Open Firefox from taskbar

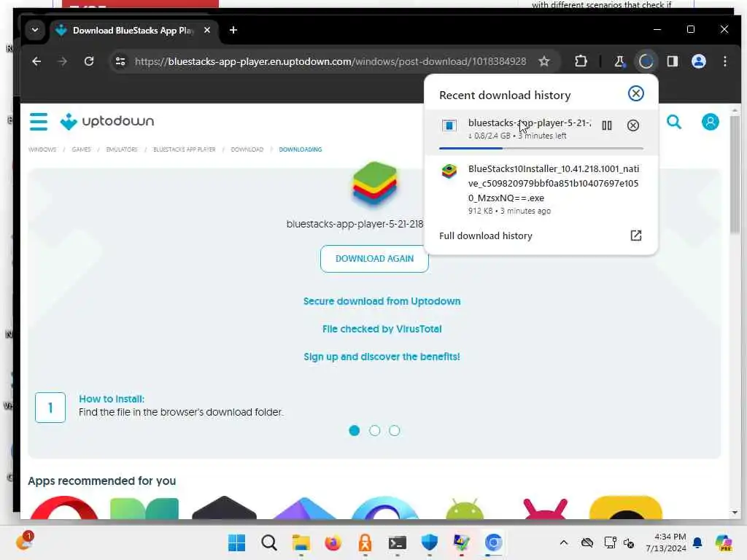tap(333, 542)
